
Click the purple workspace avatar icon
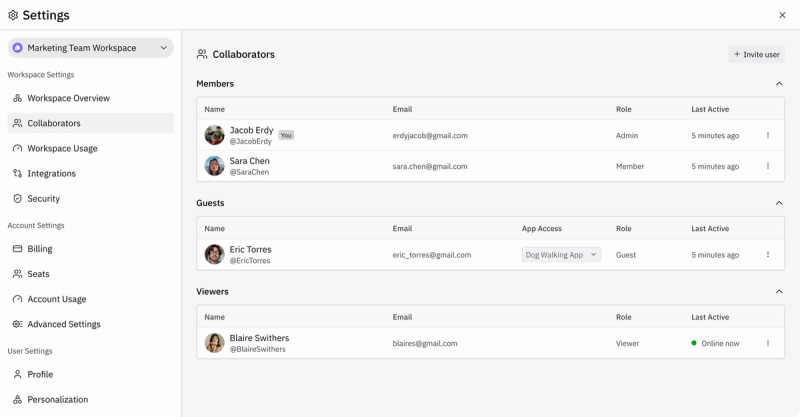click(x=18, y=48)
